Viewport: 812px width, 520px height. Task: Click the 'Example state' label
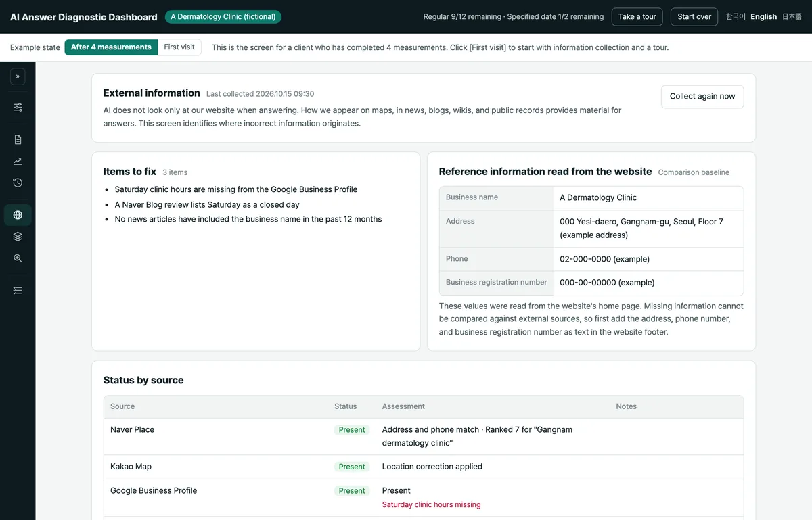pos(35,47)
